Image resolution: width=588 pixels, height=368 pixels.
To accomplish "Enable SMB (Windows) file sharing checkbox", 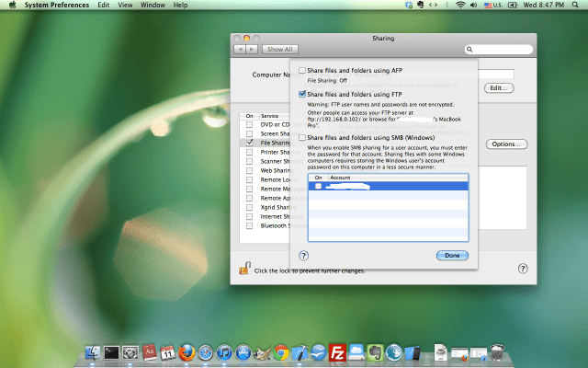I will (302, 137).
